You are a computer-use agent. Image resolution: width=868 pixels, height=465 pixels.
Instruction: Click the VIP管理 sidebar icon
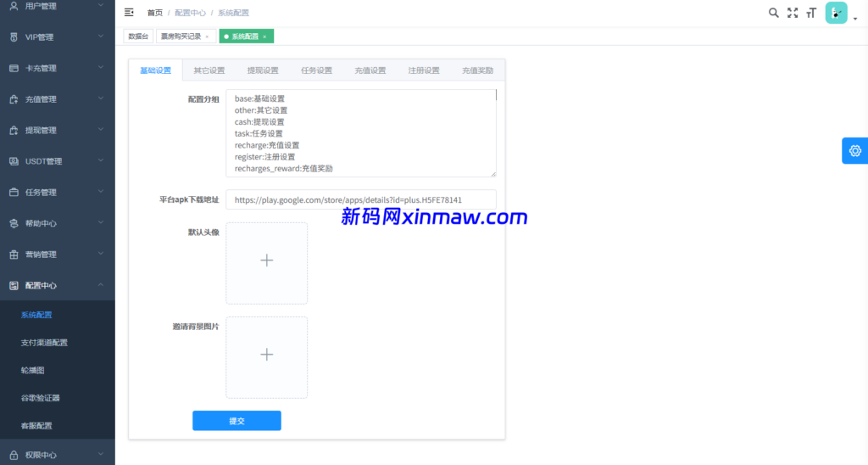tap(14, 37)
